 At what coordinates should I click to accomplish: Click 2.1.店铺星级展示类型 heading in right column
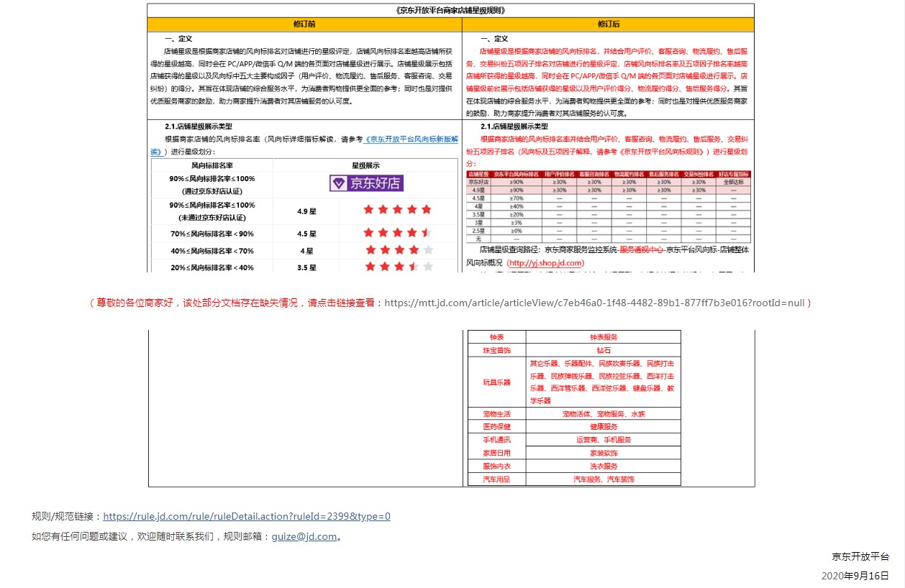pos(514,127)
